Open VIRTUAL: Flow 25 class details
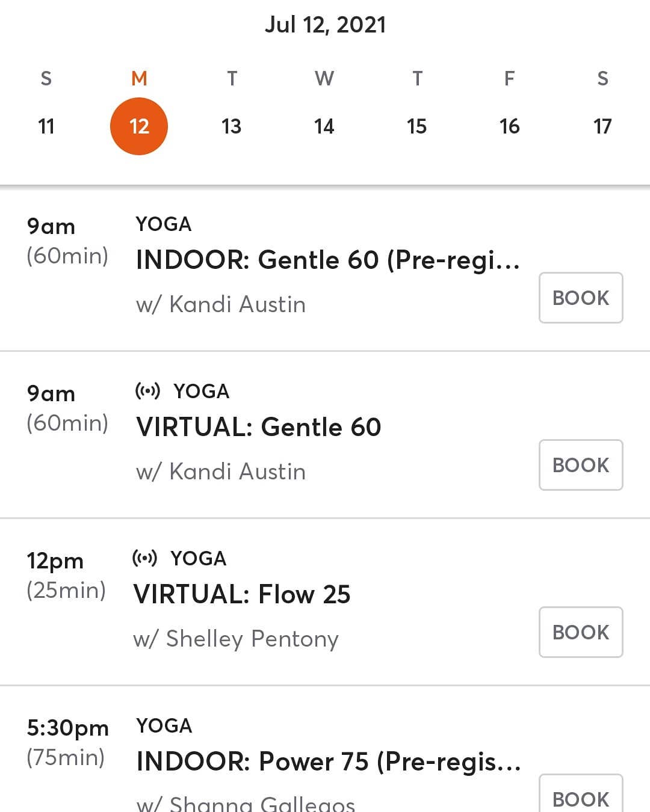 242,594
